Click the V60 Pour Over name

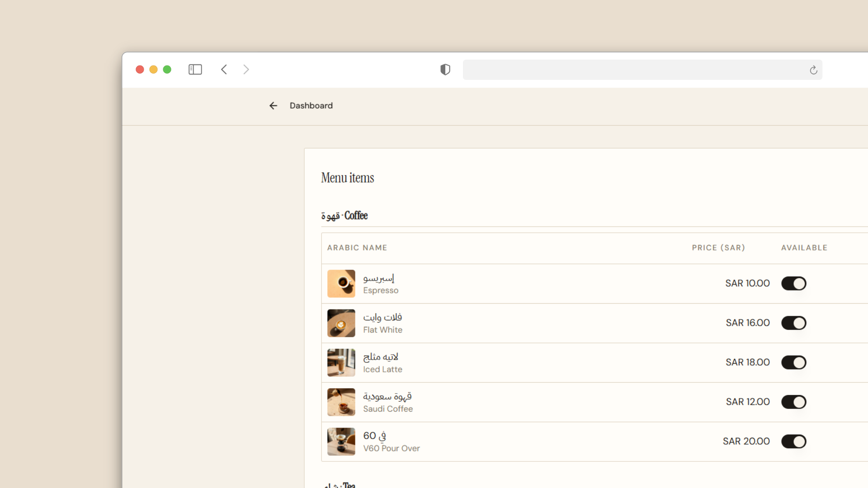392,449
